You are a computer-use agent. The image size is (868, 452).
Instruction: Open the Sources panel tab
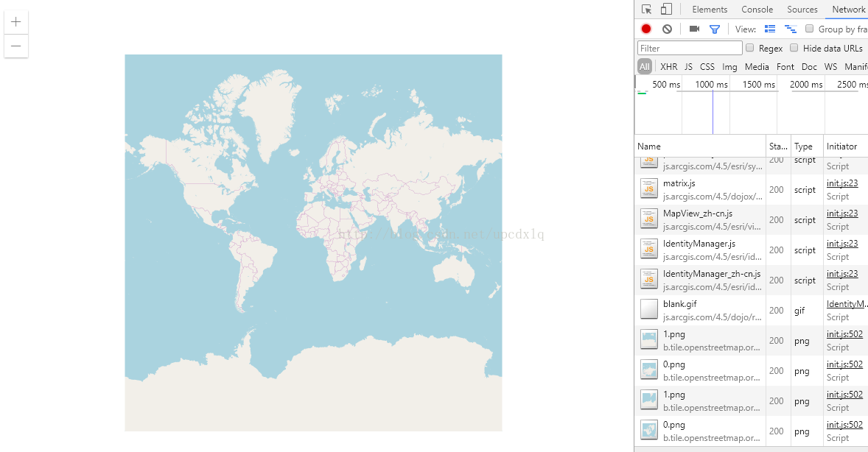point(802,10)
